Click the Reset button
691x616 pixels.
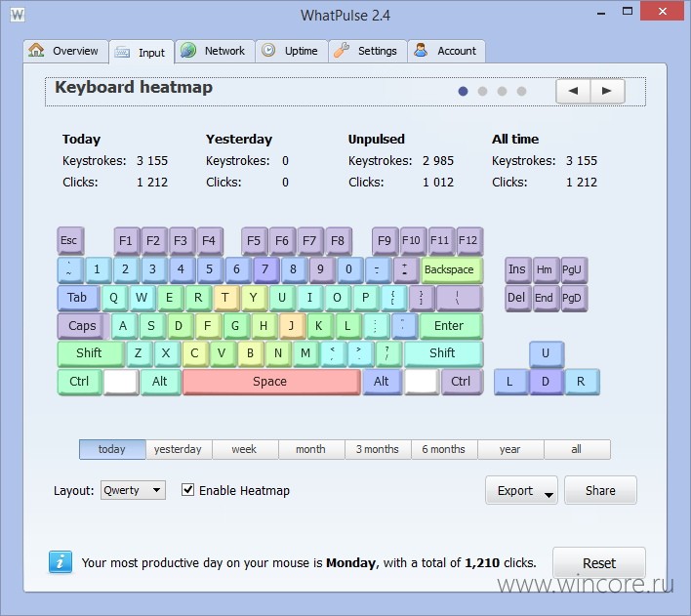coord(599,562)
